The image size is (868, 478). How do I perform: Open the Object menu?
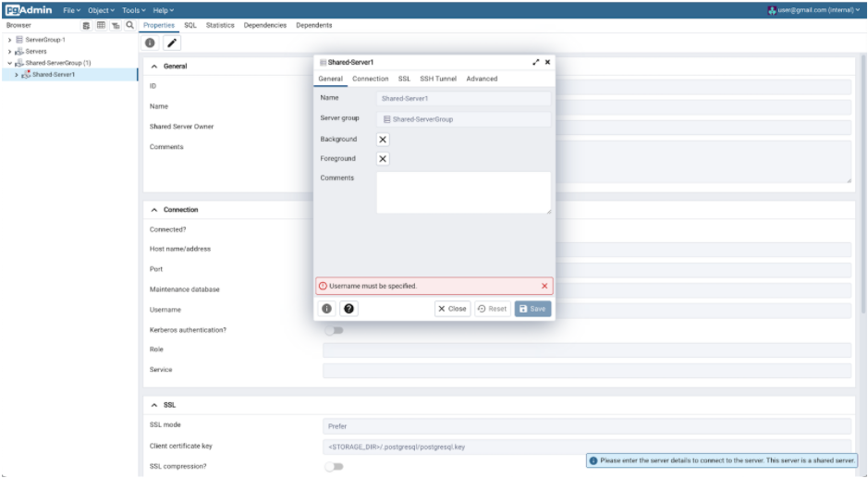coord(101,10)
